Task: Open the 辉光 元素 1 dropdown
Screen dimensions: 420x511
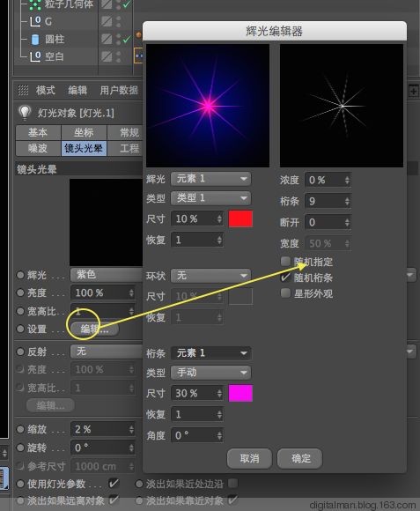Action: [210, 179]
